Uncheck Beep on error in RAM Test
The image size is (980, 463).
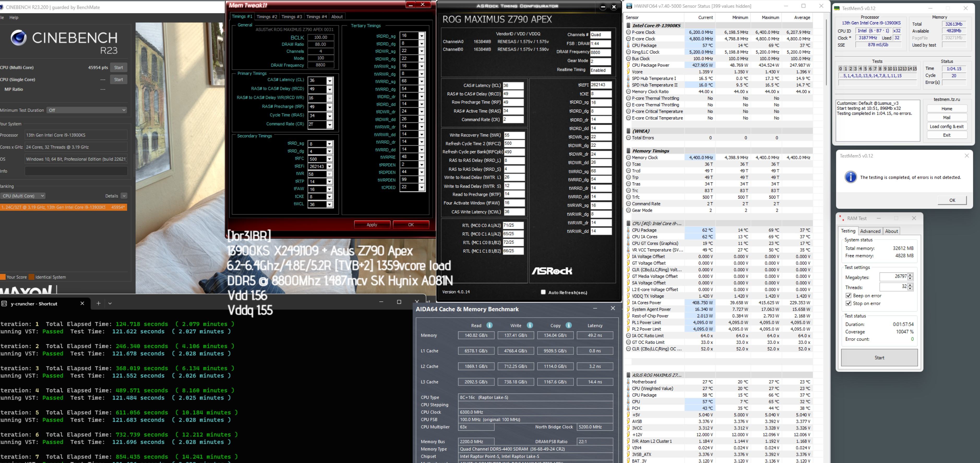tap(848, 296)
